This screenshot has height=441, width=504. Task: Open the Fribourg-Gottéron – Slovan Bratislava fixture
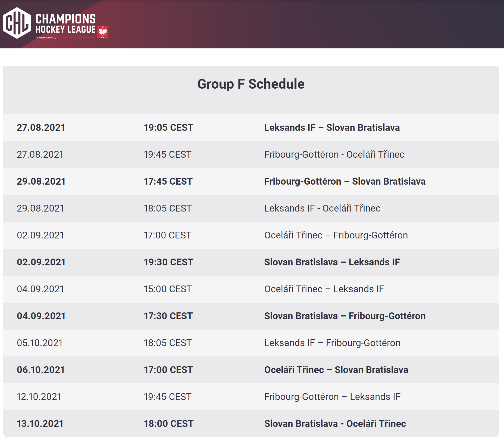click(345, 181)
